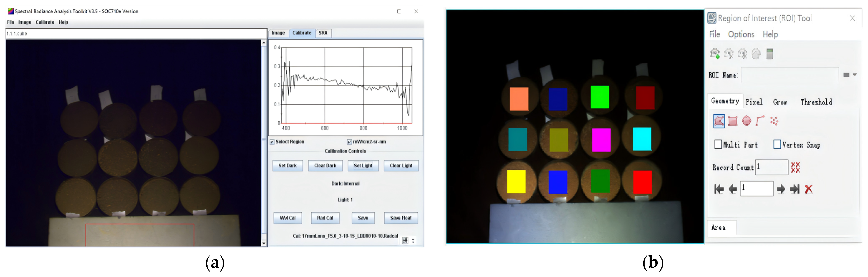Open the ROI color dropdown arrow
868x277 pixels.
click(855, 75)
